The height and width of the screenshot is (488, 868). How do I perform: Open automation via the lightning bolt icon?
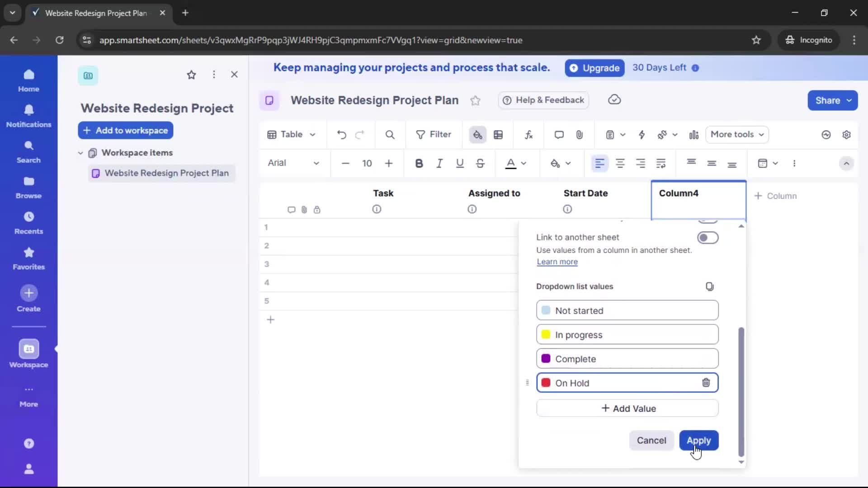[x=642, y=135]
